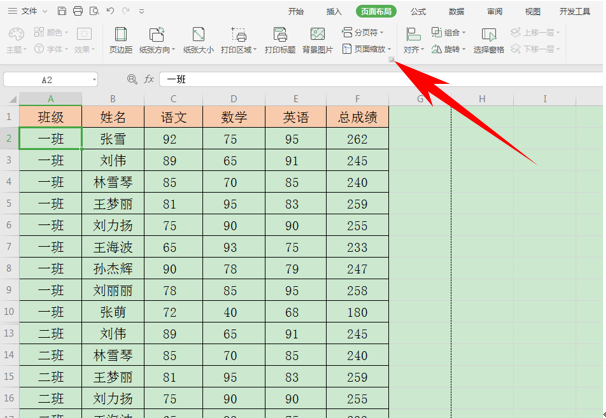Click the Name Box showing A2

(47, 80)
